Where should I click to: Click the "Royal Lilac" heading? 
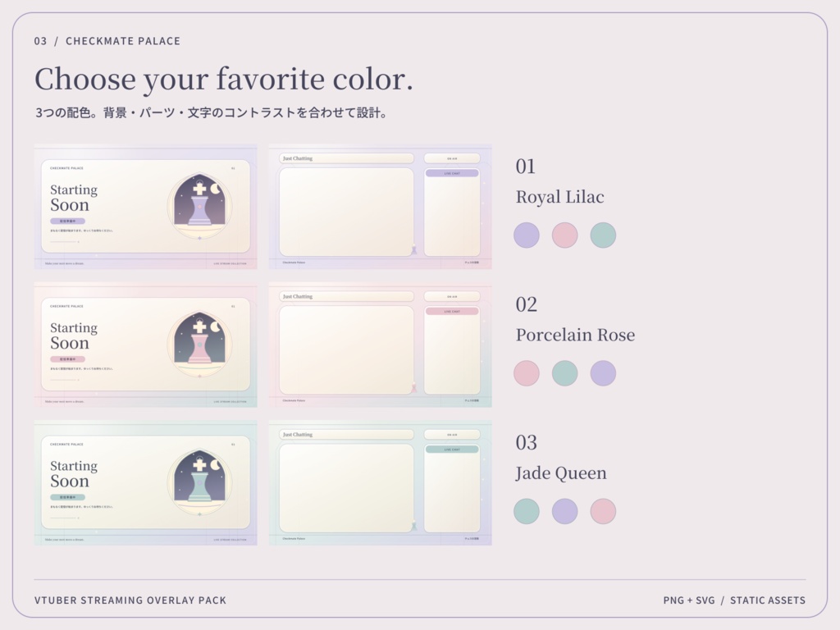(559, 197)
